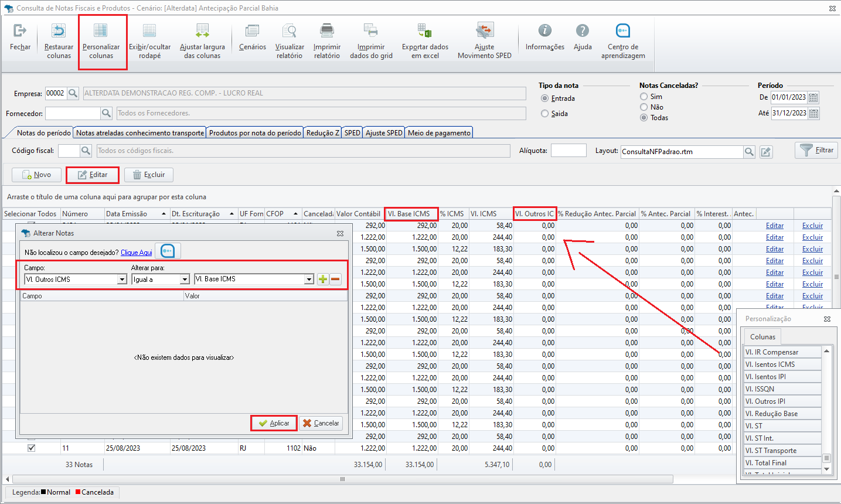Click the Novo button
This screenshot has width=841, height=504.
36,175
